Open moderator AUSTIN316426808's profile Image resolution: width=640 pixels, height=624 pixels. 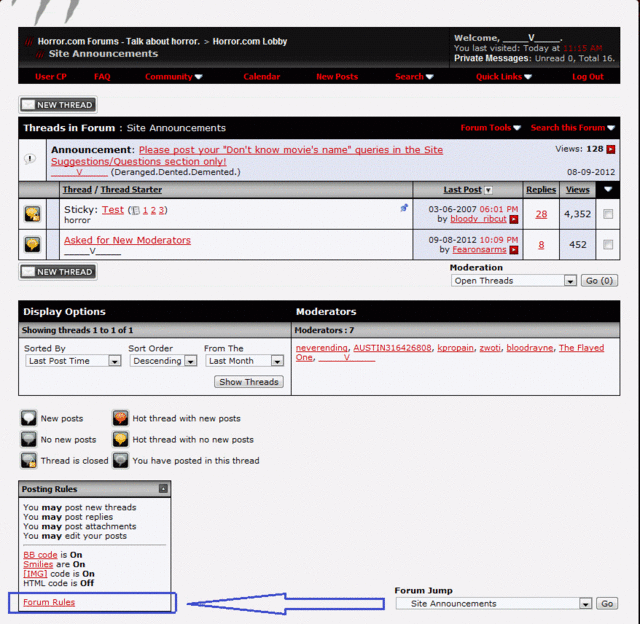[392, 348]
